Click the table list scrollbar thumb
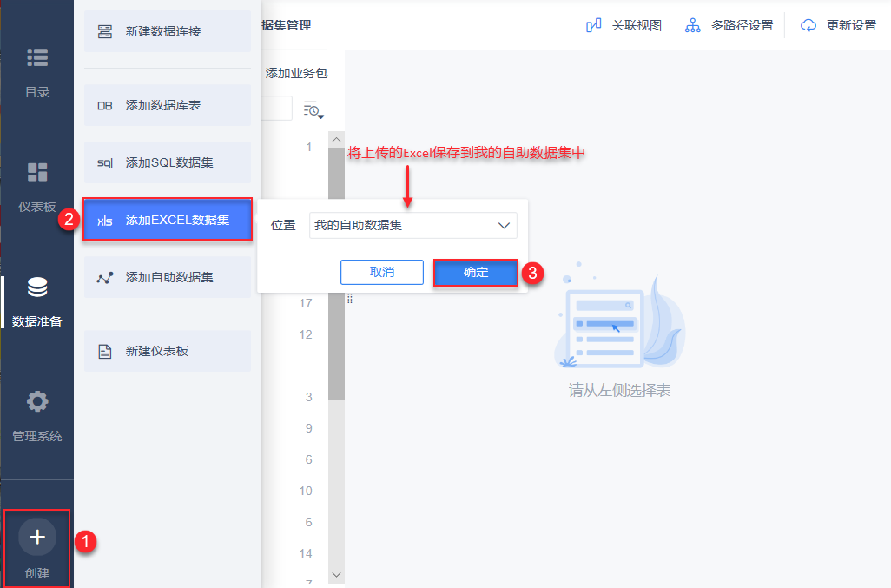Screen dimensions: 891x588 tap(336, 274)
